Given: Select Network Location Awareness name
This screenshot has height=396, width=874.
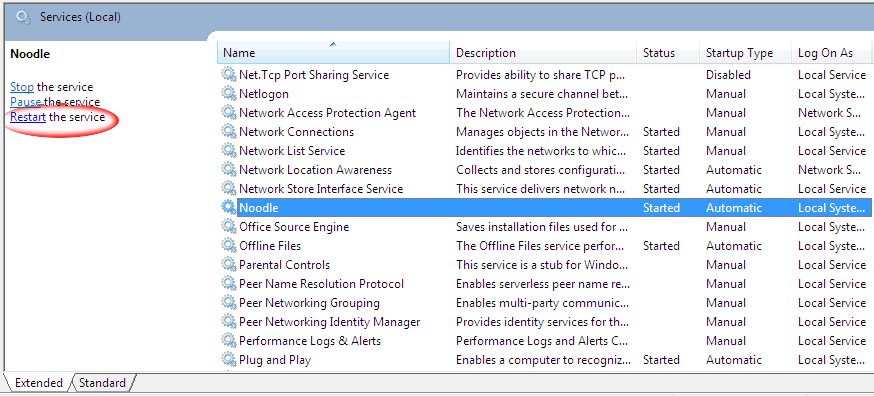Looking at the screenshot, I should tap(315, 170).
